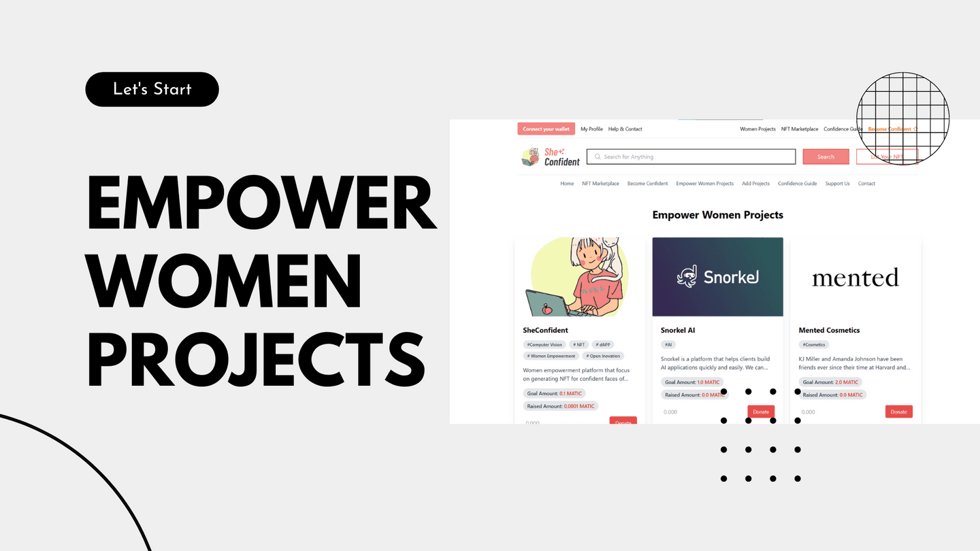Click the Let's Start pill button
The height and width of the screenshot is (551, 980).
pyautogui.click(x=152, y=89)
